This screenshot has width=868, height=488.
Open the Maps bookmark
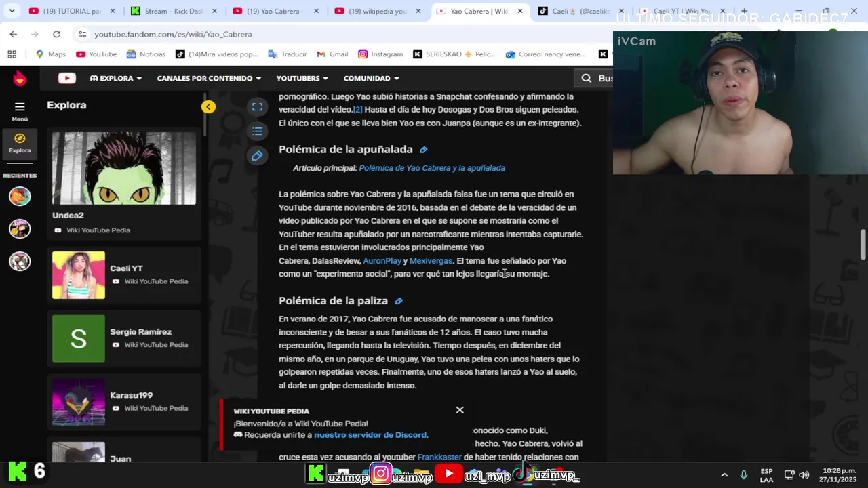pyautogui.click(x=51, y=54)
